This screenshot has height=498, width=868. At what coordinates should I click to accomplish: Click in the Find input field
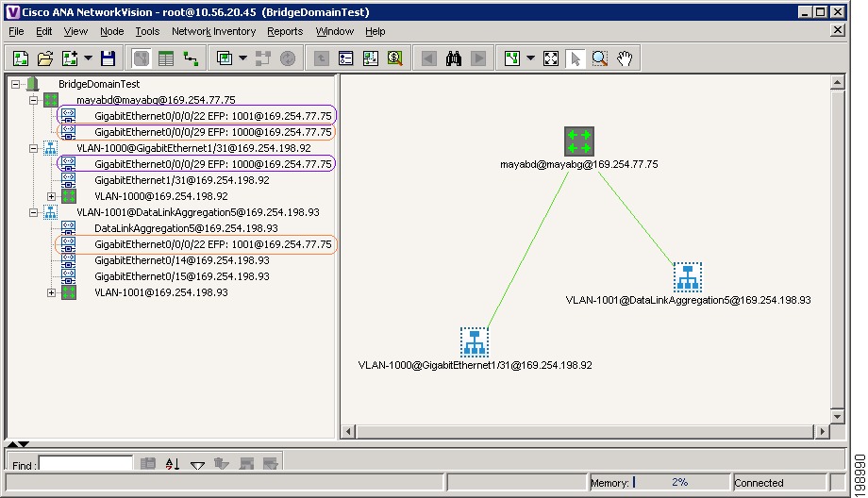86,464
